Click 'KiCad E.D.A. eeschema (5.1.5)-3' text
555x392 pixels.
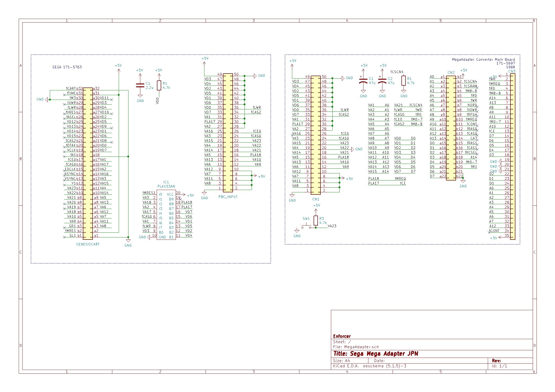point(370,366)
